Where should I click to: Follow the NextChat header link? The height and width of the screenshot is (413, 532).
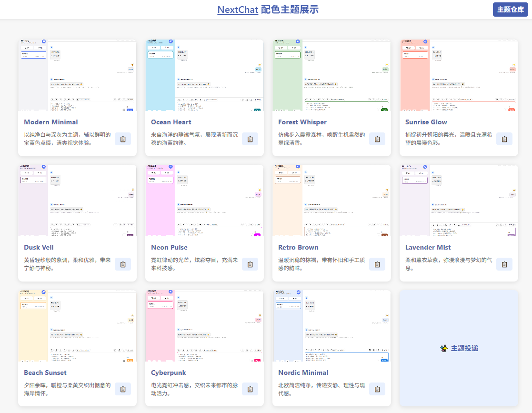point(238,10)
